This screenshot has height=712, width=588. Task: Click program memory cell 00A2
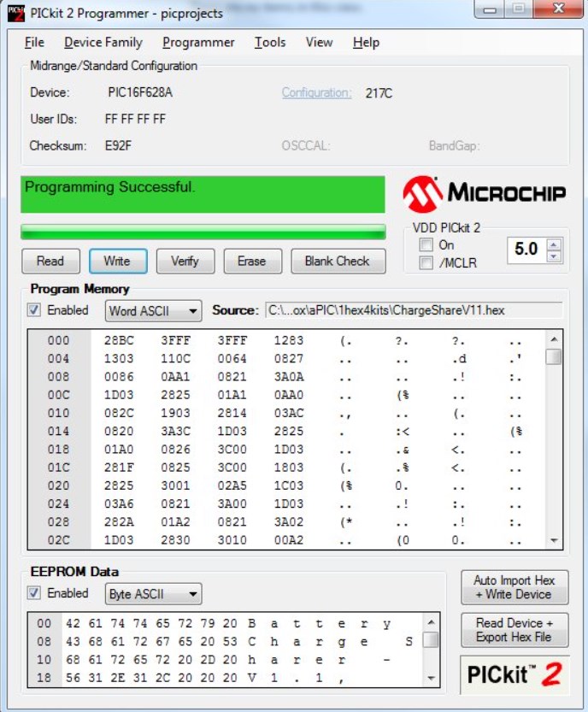click(x=289, y=540)
